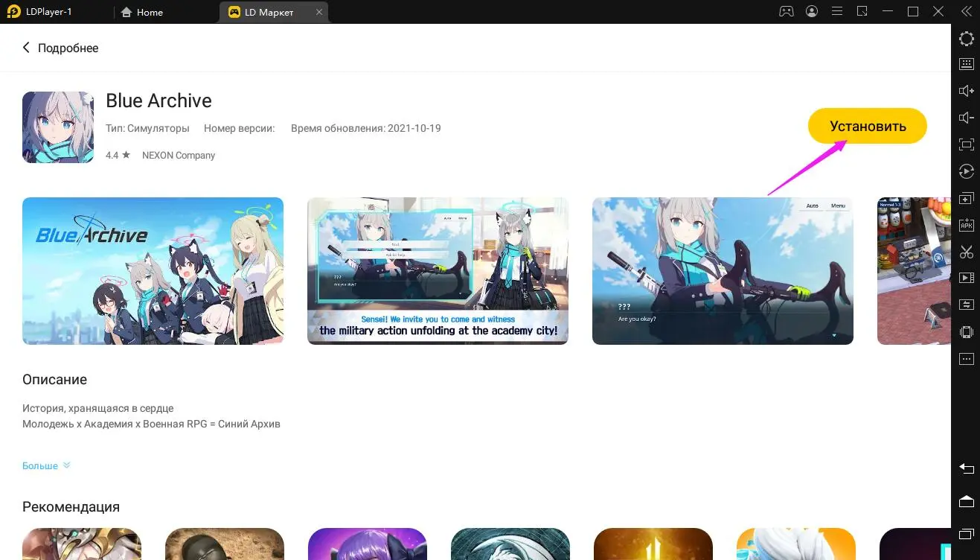Open the golden II emblem recommended app

coord(653,544)
